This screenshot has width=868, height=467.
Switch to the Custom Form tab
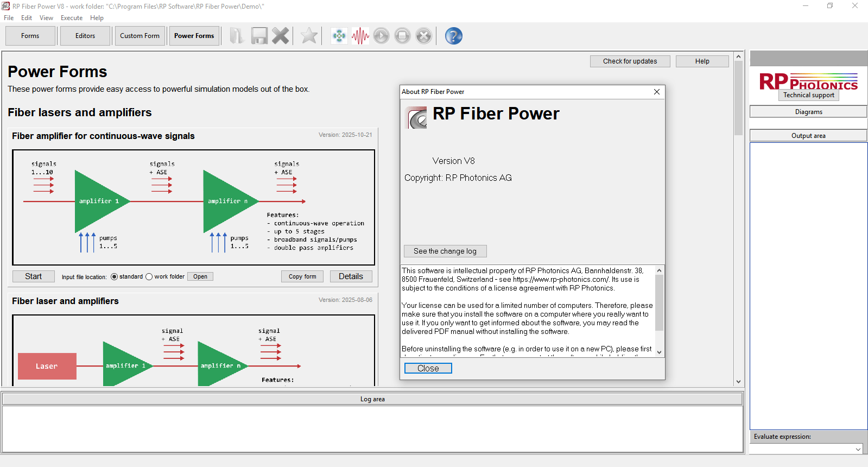point(140,36)
